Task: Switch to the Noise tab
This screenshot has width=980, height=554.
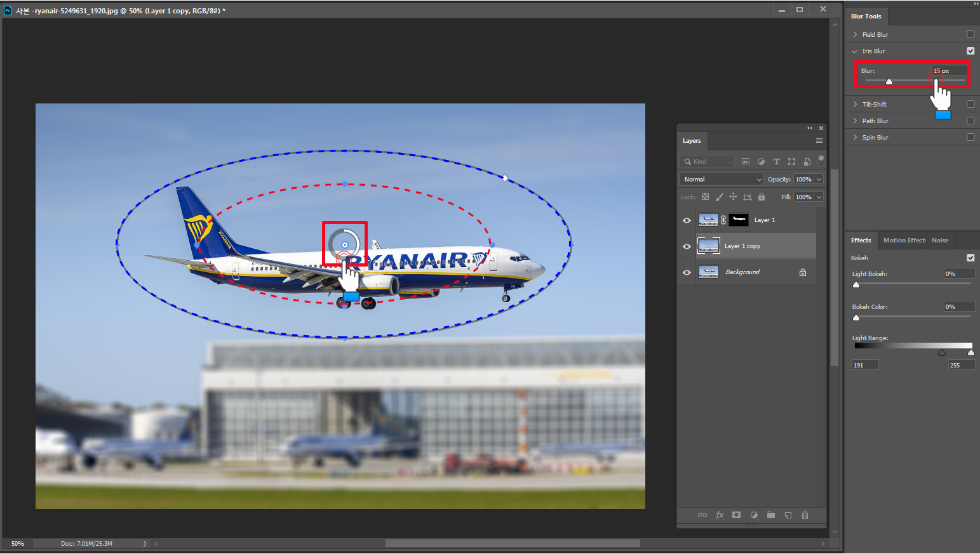Action: 940,241
